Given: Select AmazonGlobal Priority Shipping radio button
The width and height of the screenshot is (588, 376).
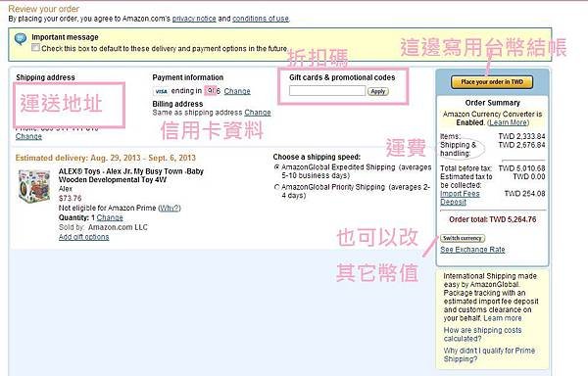Looking at the screenshot, I should [x=277, y=187].
